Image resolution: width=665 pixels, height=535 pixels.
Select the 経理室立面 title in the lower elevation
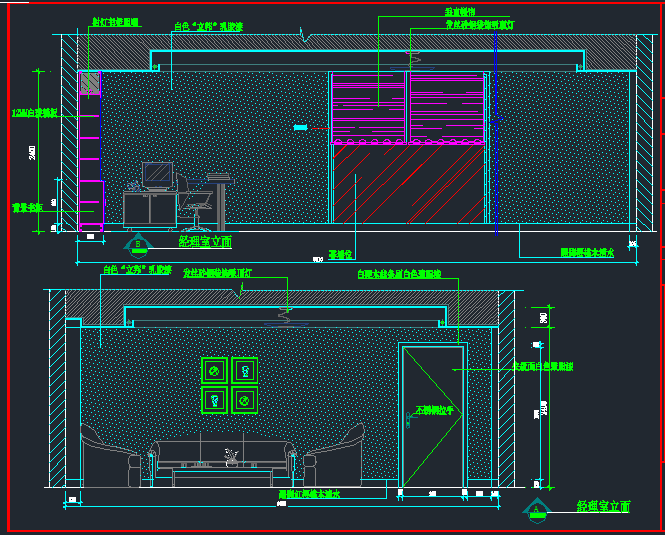pyautogui.click(x=604, y=506)
